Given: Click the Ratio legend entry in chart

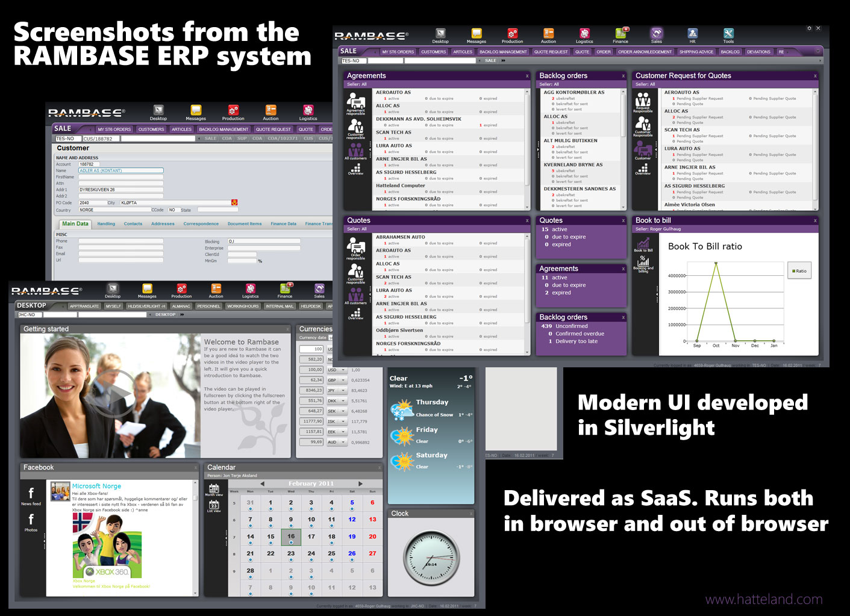Looking at the screenshot, I should (x=799, y=271).
